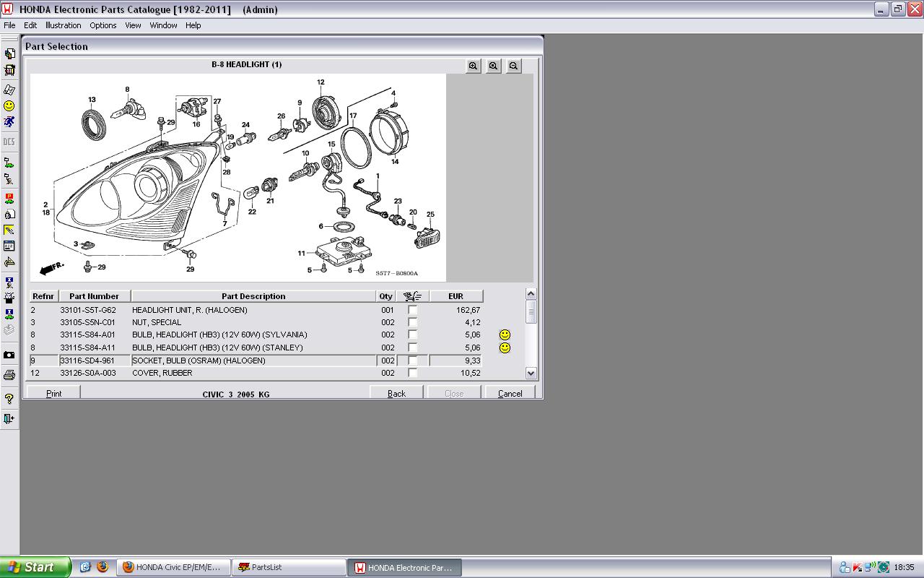Click the yellow diagonal arrow icon in left toolbar
The image size is (924, 578).
pyautogui.click(x=9, y=230)
